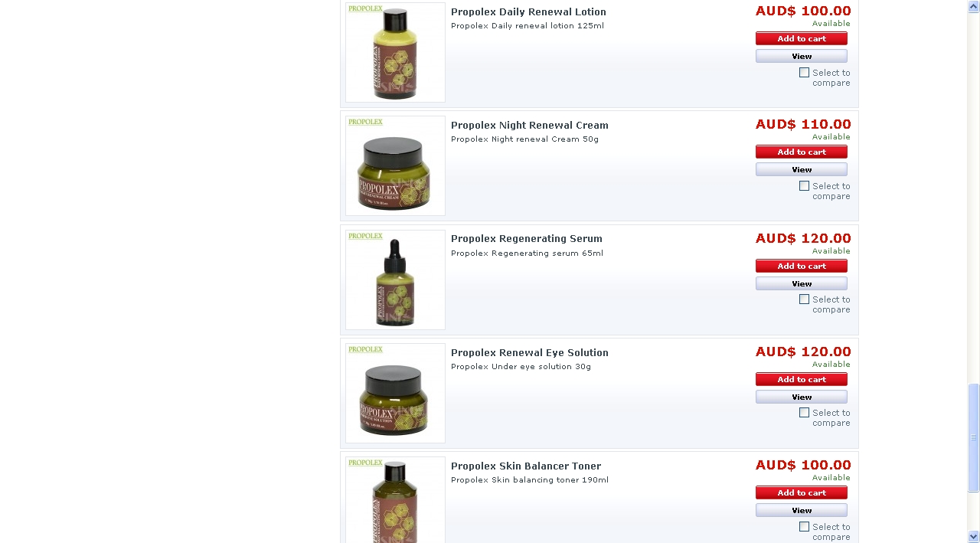Open the Propolex Night Renewal Cream title link
This screenshot has width=980, height=543.
coord(530,126)
